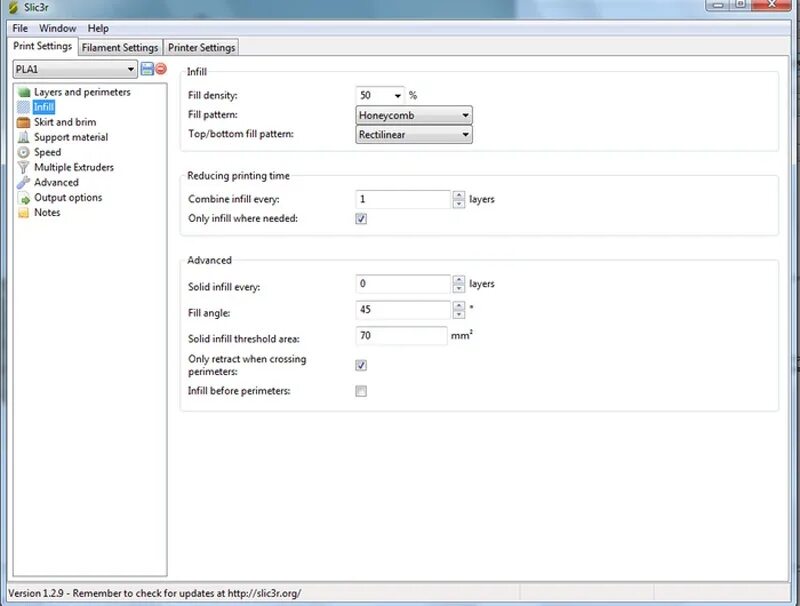Select the Infill page in the tree
The height and width of the screenshot is (606, 800).
pyautogui.click(x=44, y=107)
